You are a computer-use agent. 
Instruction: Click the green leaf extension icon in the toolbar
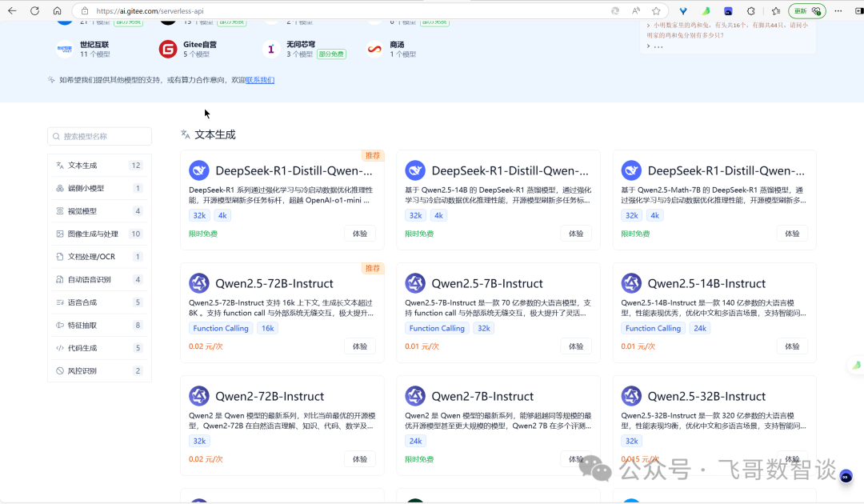tap(706, 10)
